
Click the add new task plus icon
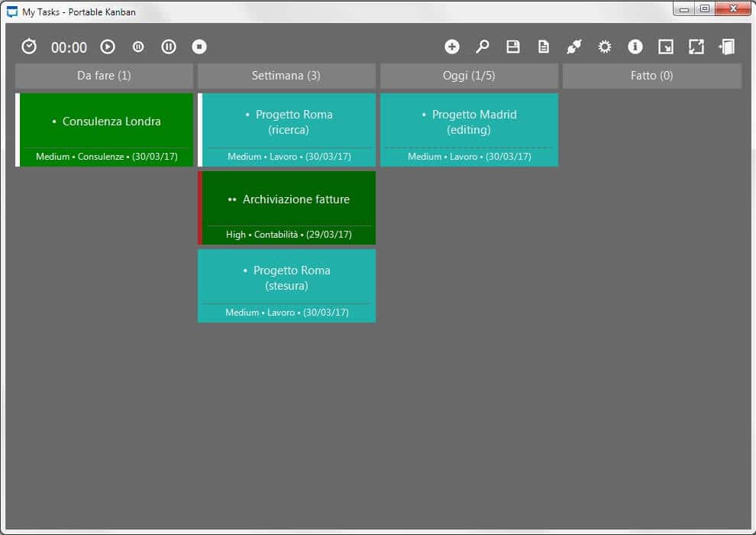[x=452, y=47]
